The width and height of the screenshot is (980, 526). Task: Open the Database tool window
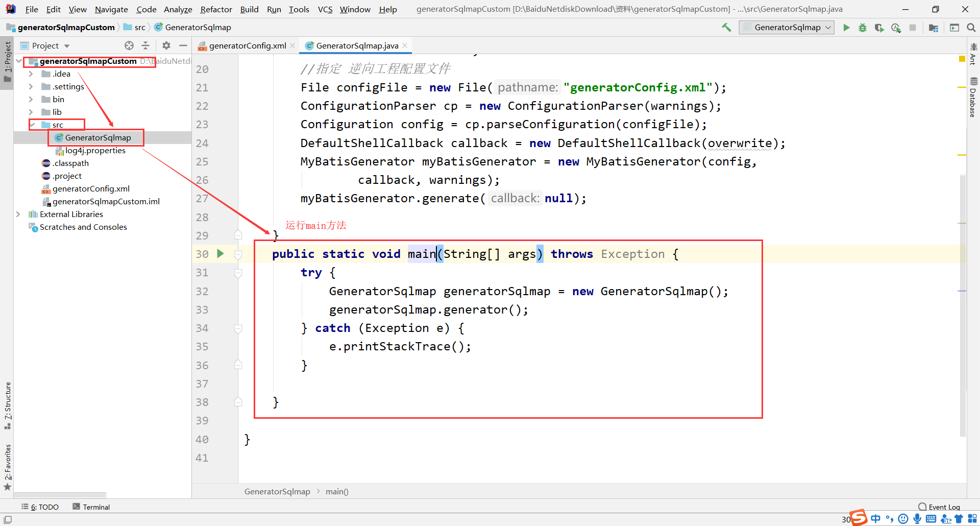tap(973, 97)
